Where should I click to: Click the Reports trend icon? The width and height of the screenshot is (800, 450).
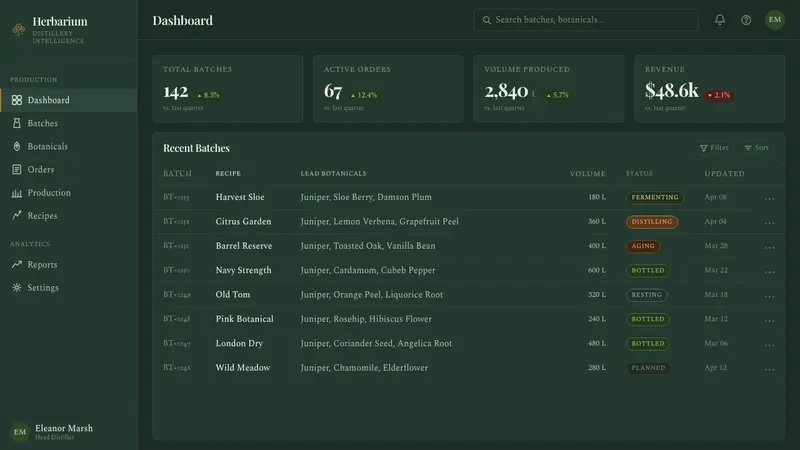[x=17, y=264]
